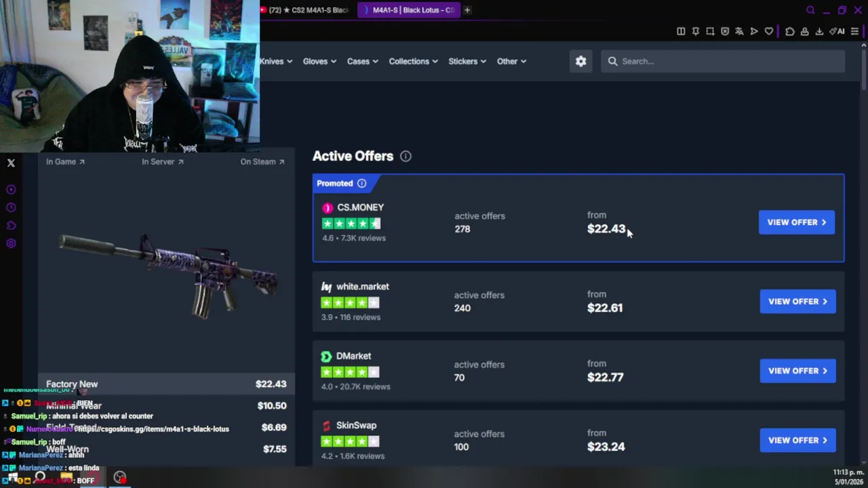
Task: Select the $7.55 Well-Worn price
Action: tap(275, 449)
